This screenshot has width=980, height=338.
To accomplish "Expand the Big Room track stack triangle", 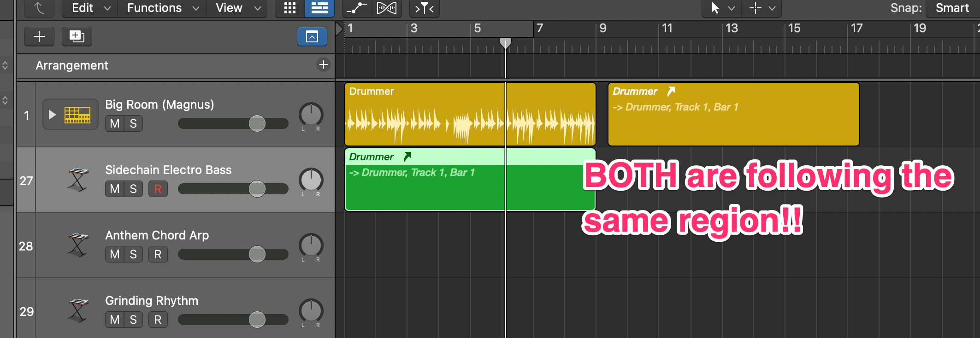I will (x=52, y=115).
